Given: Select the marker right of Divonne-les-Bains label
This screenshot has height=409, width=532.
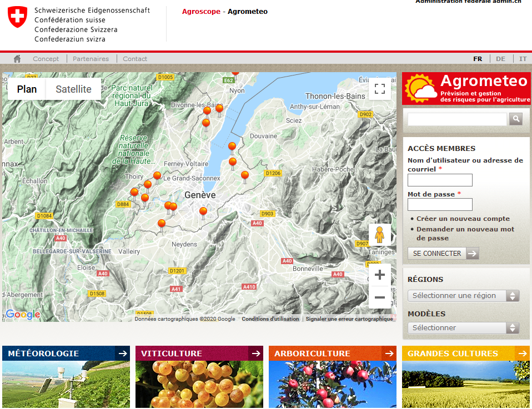Looking at the screenshot, I should coord(219,109).
